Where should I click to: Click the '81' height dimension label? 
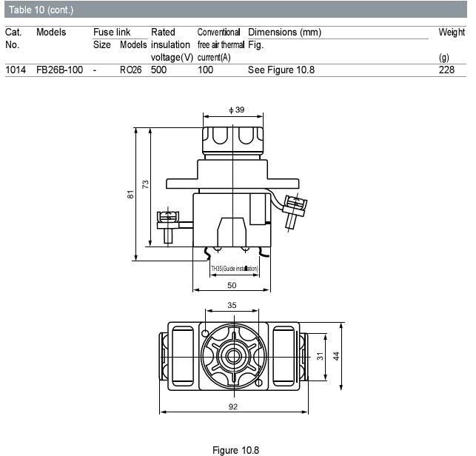pos(130,194)
